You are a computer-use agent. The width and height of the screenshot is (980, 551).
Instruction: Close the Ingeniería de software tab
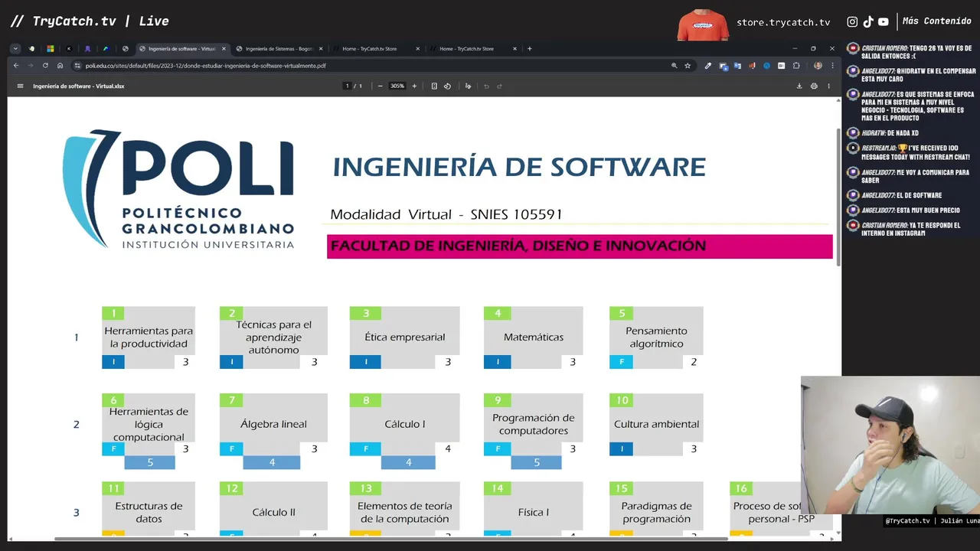[224, 48]
